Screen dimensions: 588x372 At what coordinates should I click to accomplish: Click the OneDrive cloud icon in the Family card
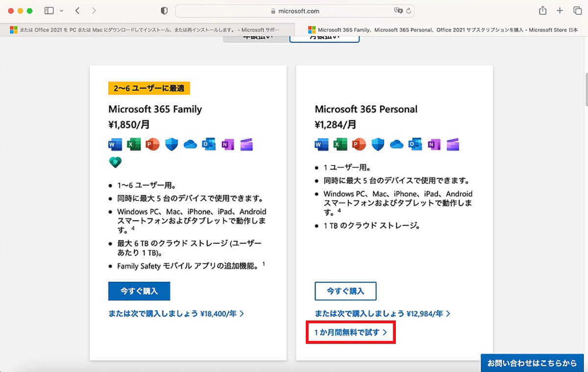pos(190,145)
